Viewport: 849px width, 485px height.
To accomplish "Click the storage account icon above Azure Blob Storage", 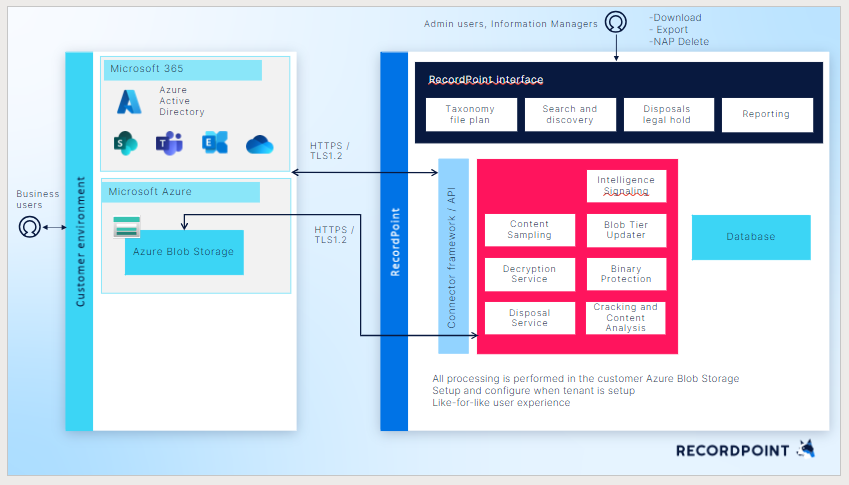I will tap(127, 227).
